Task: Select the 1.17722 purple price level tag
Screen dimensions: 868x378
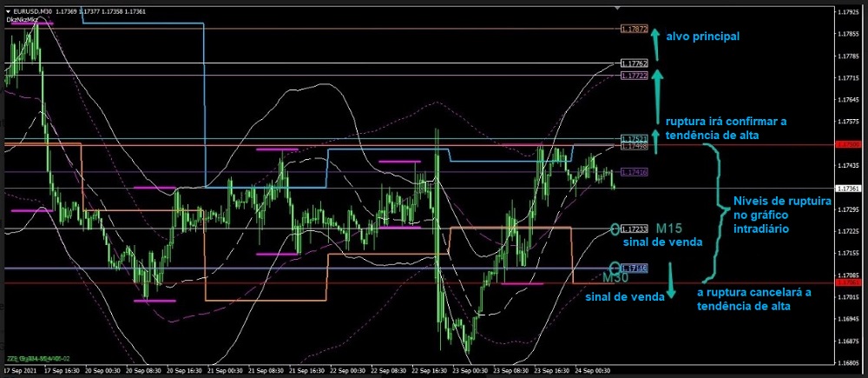Action: click(635, 76)
